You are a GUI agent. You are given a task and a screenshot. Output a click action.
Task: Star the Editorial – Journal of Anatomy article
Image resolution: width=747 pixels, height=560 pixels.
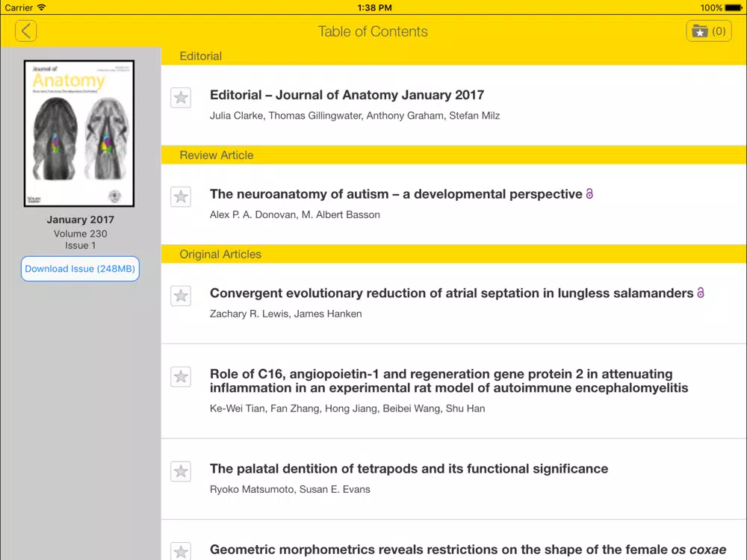[x=181, y=98]
